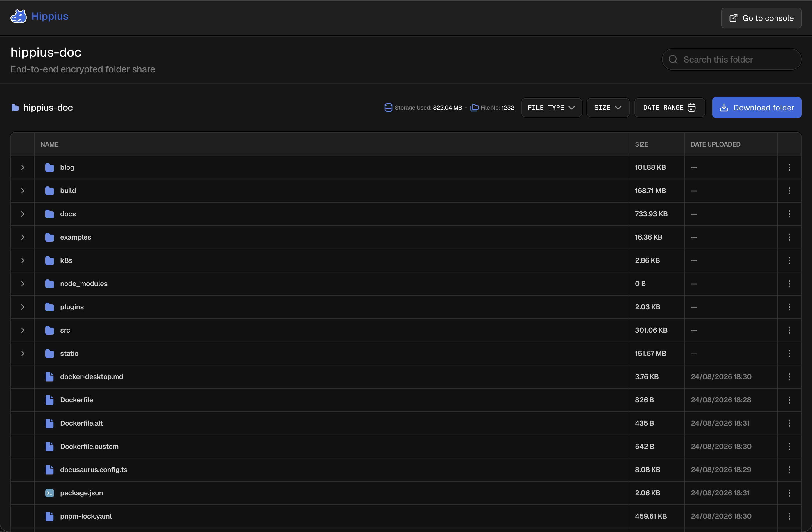Click the NAME column header
Viewport: 812px width, 532px height.
tap(49, 144)
